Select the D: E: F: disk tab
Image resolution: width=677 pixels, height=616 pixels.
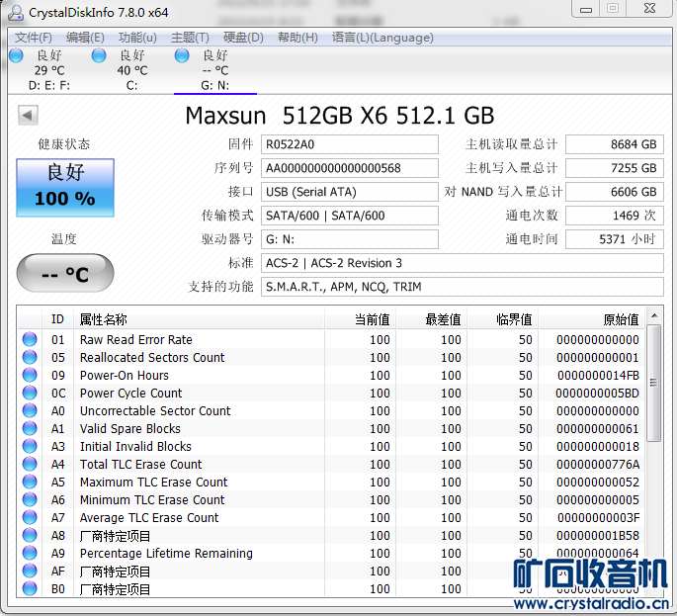pos(48,70)
